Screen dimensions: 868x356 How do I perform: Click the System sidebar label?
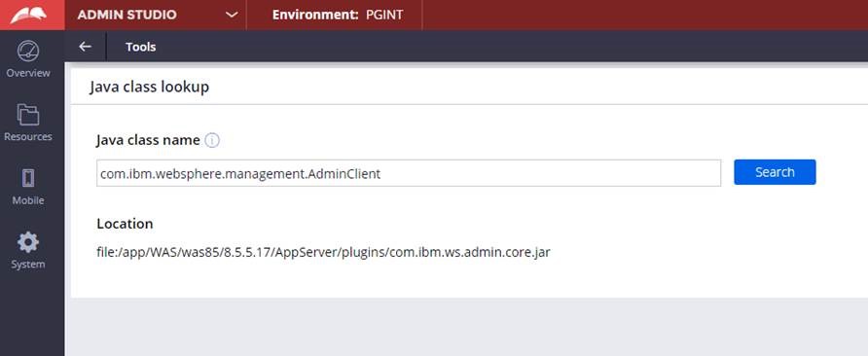(x=28, y=265)
